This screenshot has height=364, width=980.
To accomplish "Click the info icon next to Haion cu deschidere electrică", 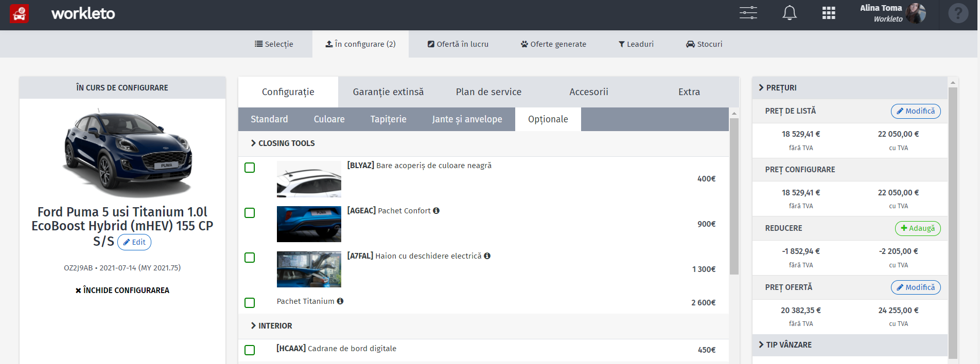I will [x=487, y=256].
